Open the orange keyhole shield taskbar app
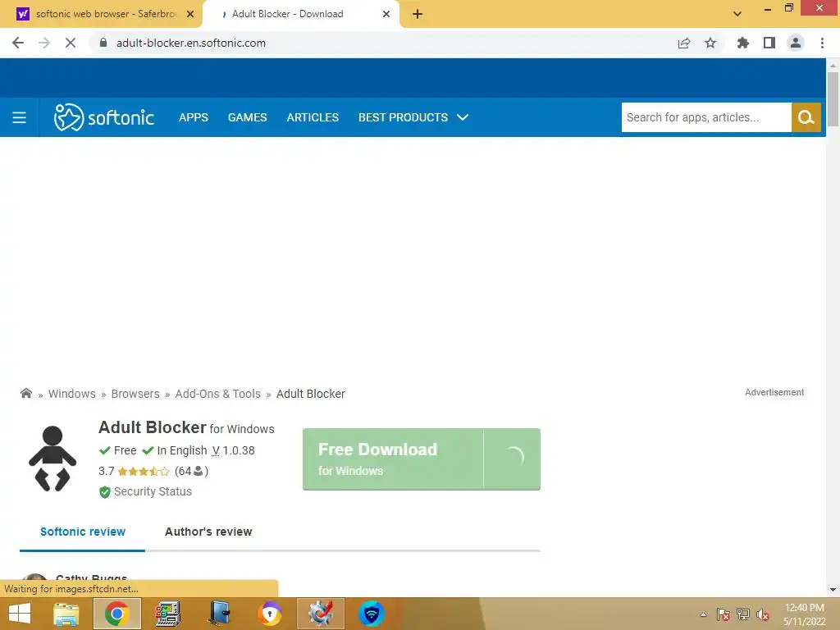Screen dimensions: 840x630 click(270, 614)
